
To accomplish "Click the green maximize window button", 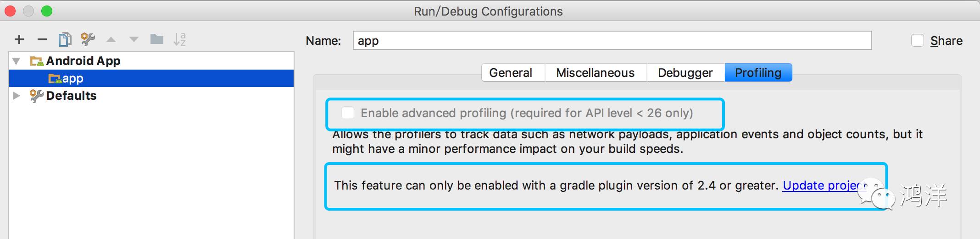I will coord(47,11).
